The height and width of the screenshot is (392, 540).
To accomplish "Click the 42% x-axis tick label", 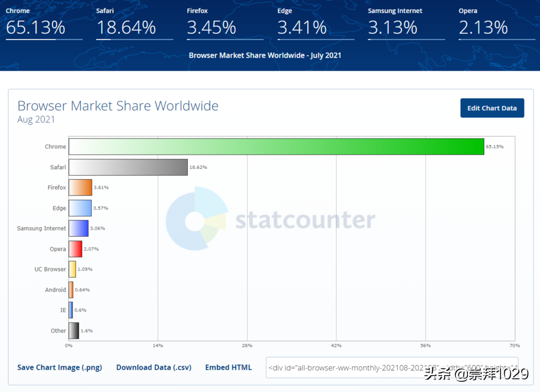I will [336, 345].
